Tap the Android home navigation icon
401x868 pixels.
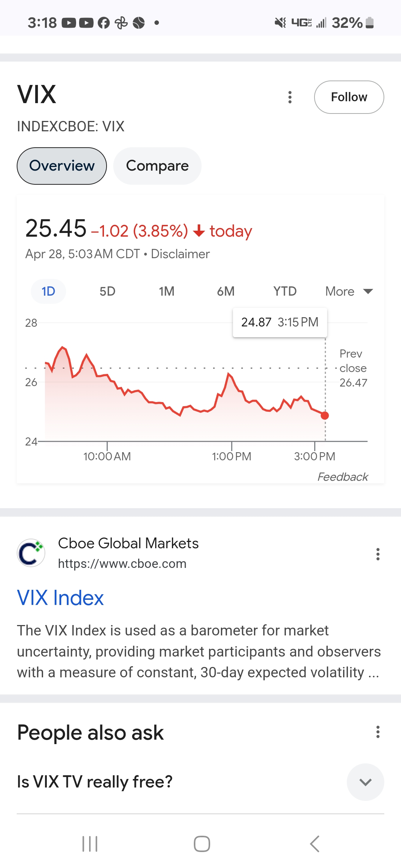202,844
